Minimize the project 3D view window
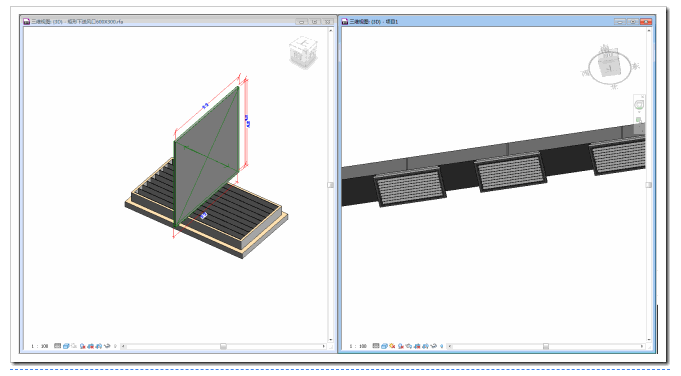681x376 pixels. pyautogui.click(x=620, y=21)
